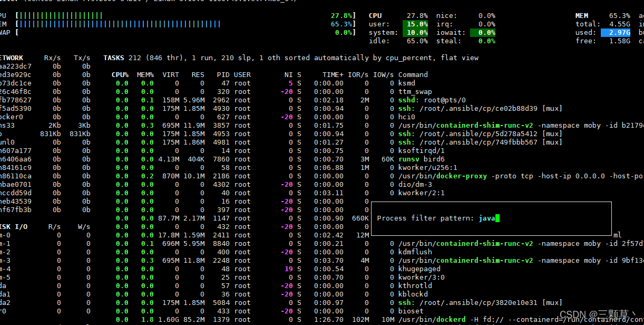Click the nice value 19 for khugepaged
This screenshot has height=325, width=644.
pos(289,269)
